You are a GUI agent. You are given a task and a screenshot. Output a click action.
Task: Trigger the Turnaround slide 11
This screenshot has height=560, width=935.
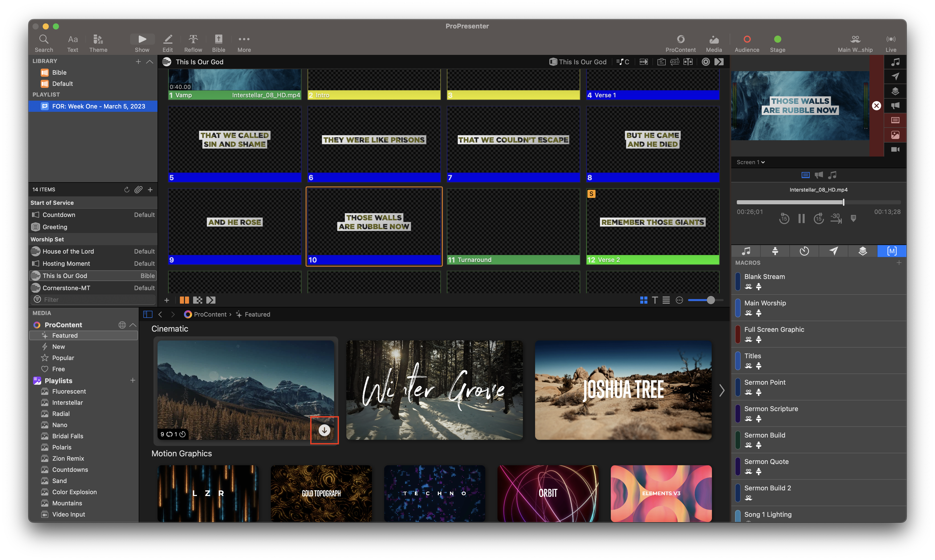pyautogui.click(x=513, y=226)
